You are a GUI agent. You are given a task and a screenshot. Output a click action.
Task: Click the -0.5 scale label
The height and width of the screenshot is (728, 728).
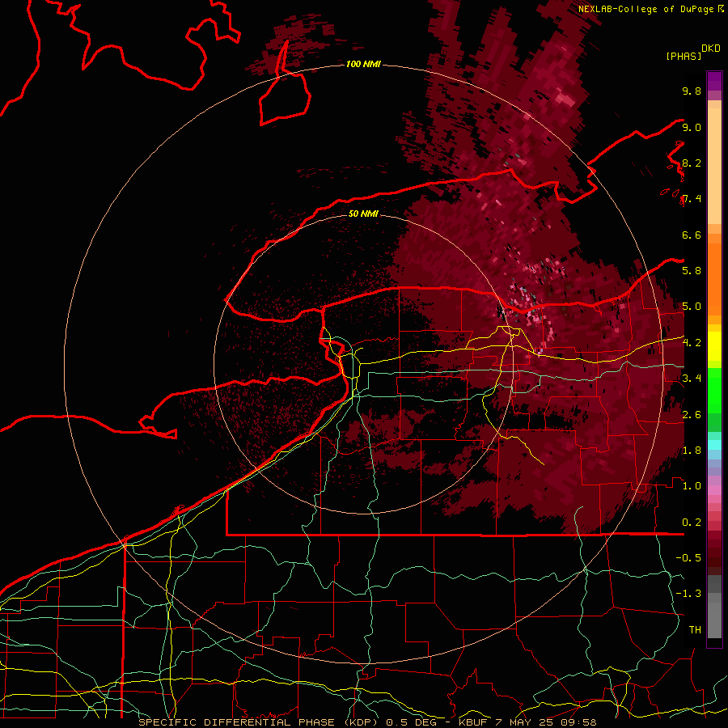click(688, 558)
